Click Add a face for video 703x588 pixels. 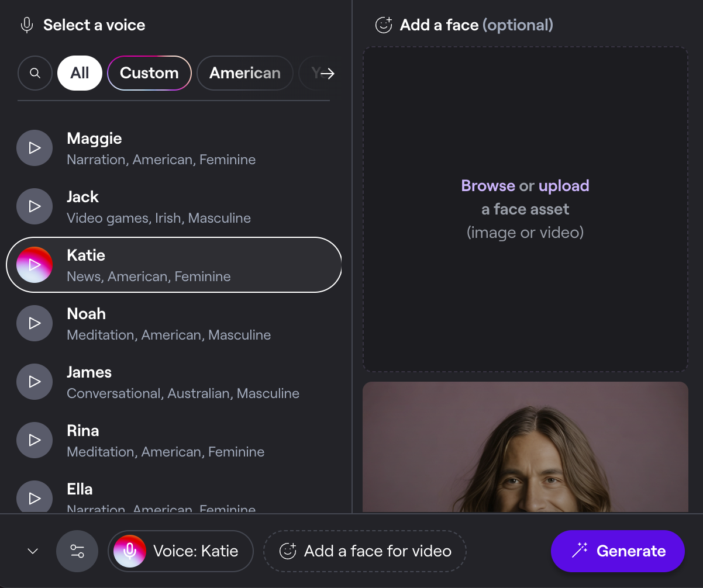click(365, 551)
